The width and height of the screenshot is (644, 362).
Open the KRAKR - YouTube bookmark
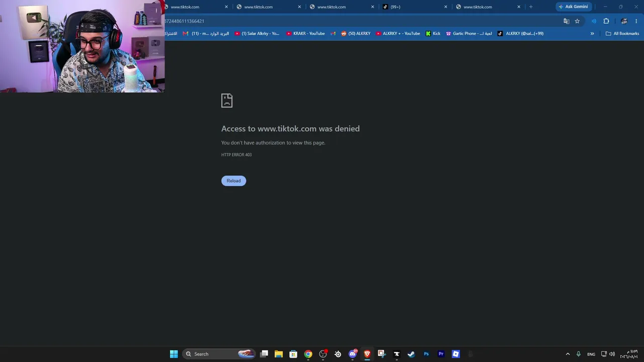coord(305,34)
